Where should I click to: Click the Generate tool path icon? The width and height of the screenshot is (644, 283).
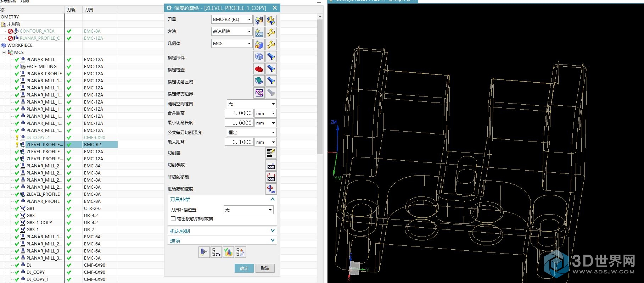[x=204, y=252]
